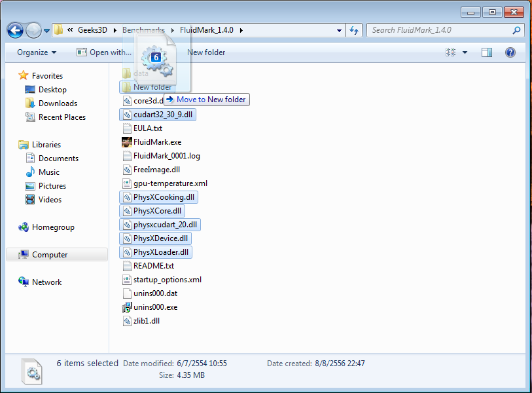Select cudart32_30_9.dll file
Screen dimensions: 532x393
pyautogui.click(x=158, y=115)
